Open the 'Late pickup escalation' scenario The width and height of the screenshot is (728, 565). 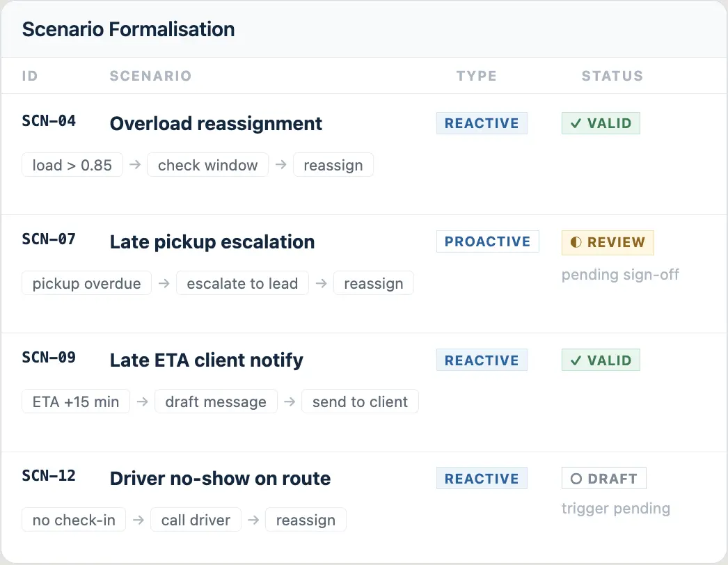coord(212,242)
